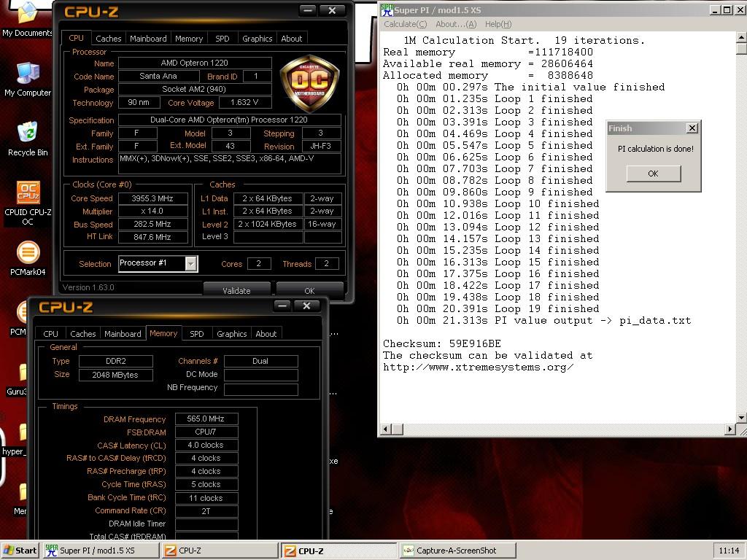Open the Calculate menu in Super PI
Screen dimensions: 747x560
click(x=405, y=24)
